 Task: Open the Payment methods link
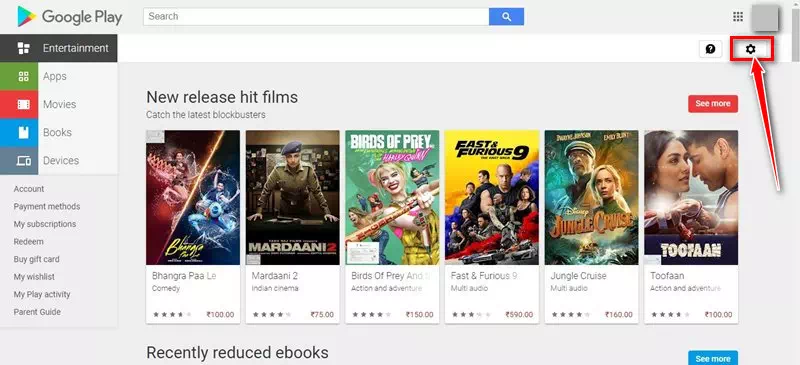[47, 206]
